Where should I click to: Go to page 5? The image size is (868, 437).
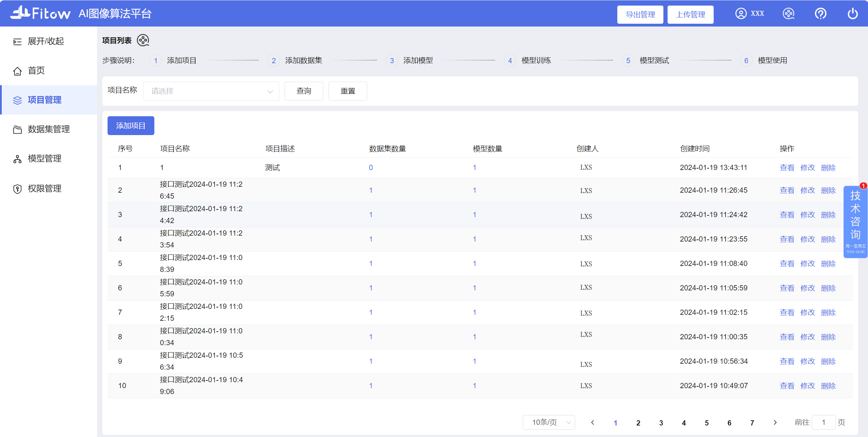tap(707, 423)
